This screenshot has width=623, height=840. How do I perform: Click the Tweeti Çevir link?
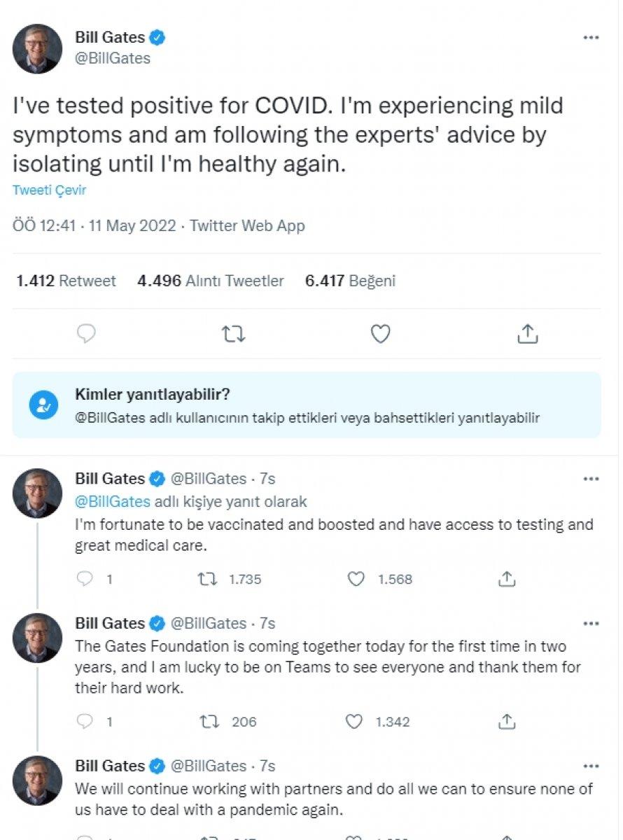(x=49, y=190)
